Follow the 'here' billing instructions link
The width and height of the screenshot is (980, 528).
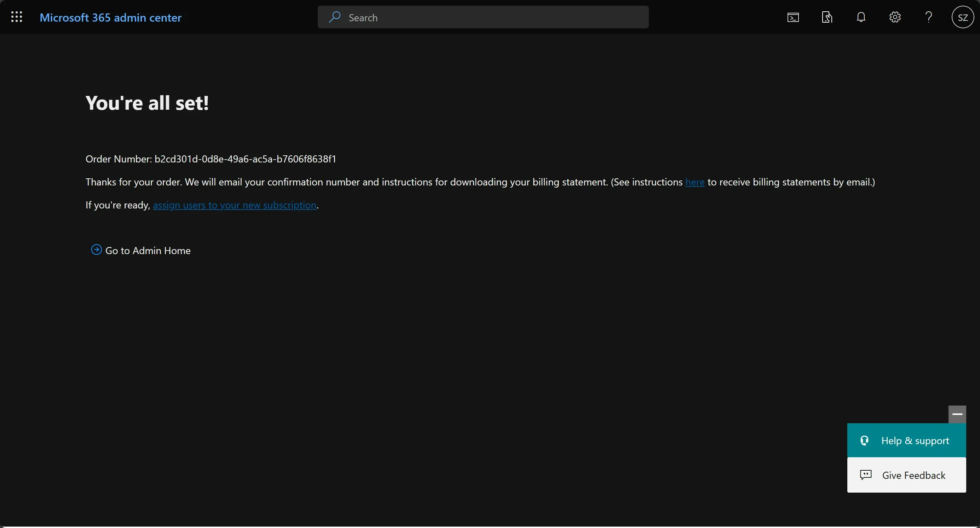point(695,182)
